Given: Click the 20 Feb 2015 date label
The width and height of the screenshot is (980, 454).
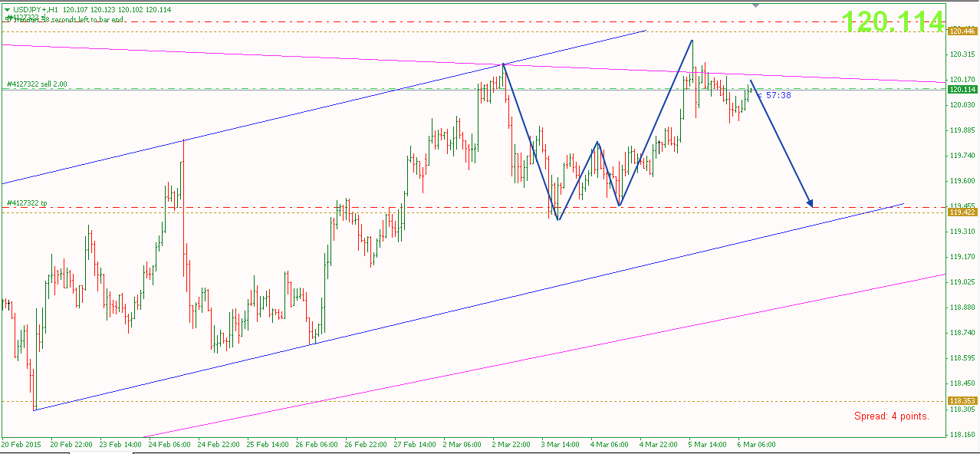Looking at the screenshot, I should [x=21, y=444].
